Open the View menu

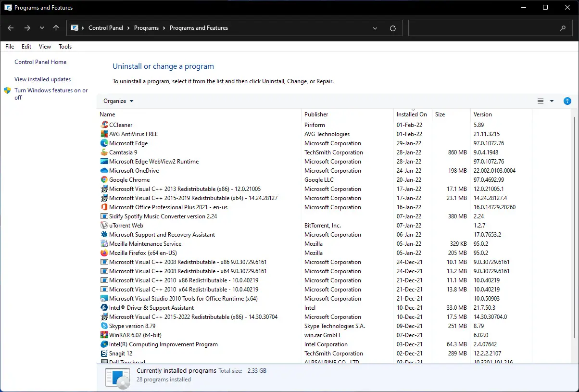45,47
